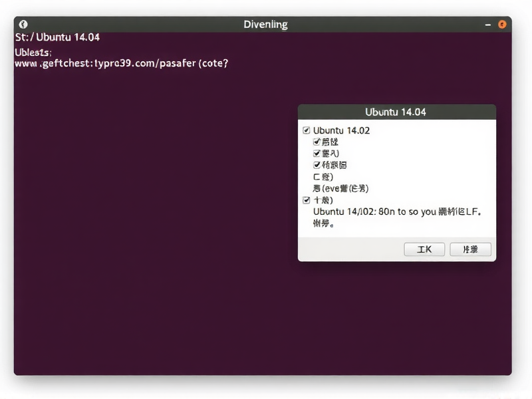Click the Ubles1s text in terminal

point(31,53)
